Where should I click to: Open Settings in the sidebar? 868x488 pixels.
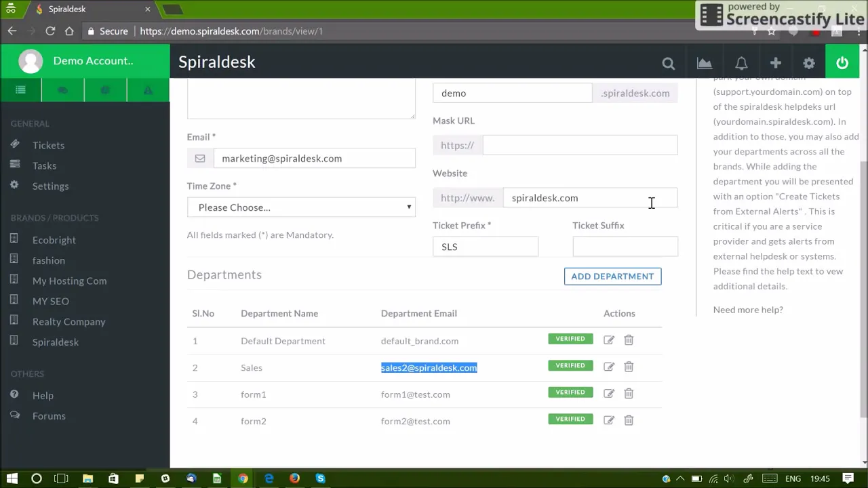tap(50, 186)
